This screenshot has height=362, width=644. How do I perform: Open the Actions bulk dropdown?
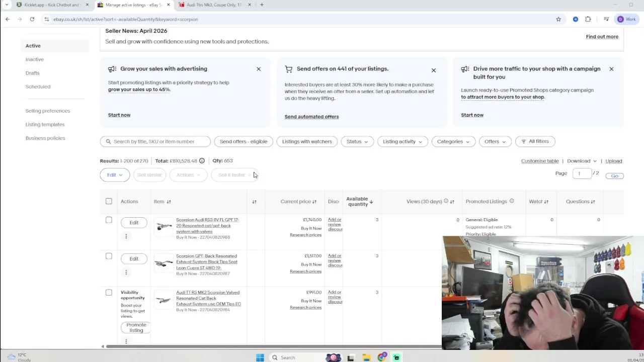(x=188, y=175)
